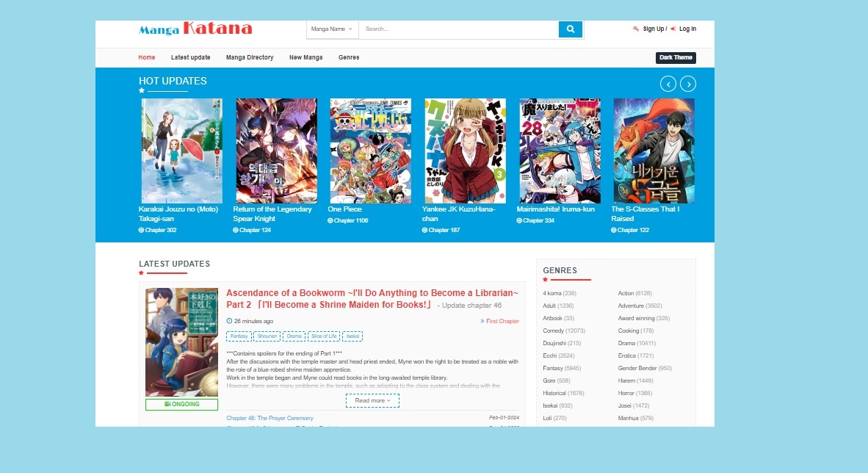Open the Award winning genre
This screenshot has height=473, width=868.
(644, 319)
